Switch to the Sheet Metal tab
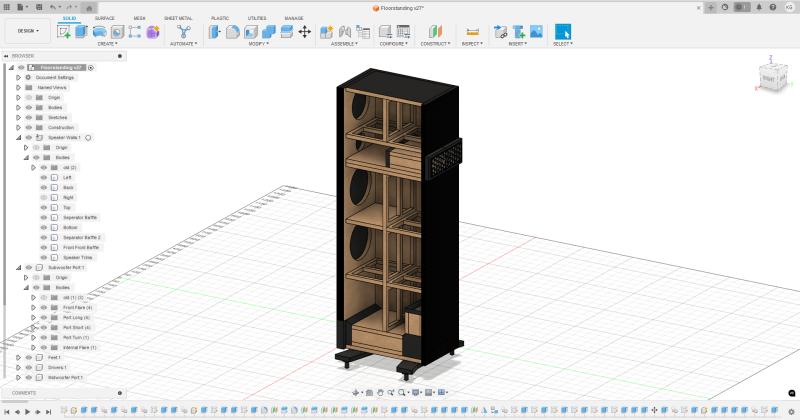The height and width of the screenshot is (420, 800). 178,18
